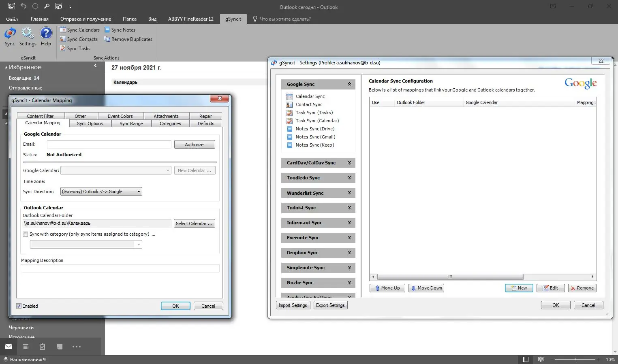Open the category selection dropdown
Screen dimensions: 618x364
coord(86,245)
